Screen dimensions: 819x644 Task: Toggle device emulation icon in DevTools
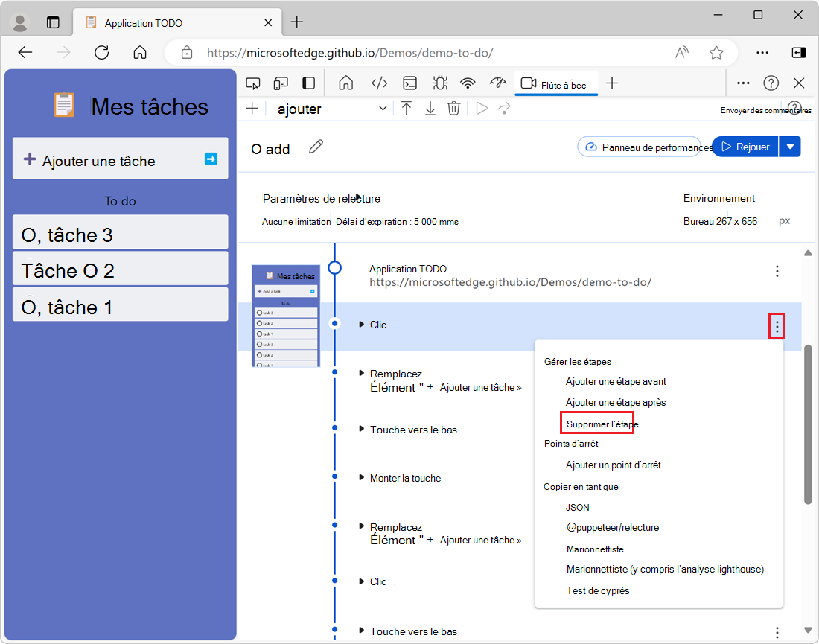coord(281,83)
